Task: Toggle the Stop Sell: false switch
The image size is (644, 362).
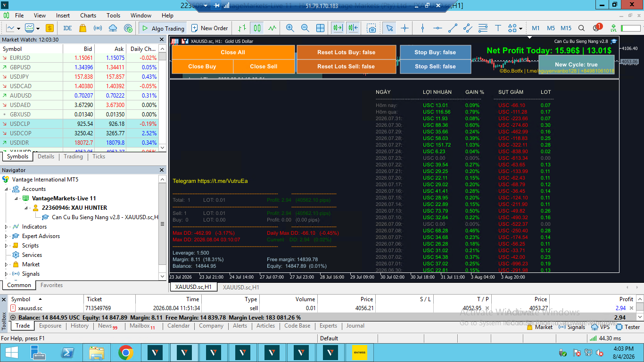Action: coord(435,66)
